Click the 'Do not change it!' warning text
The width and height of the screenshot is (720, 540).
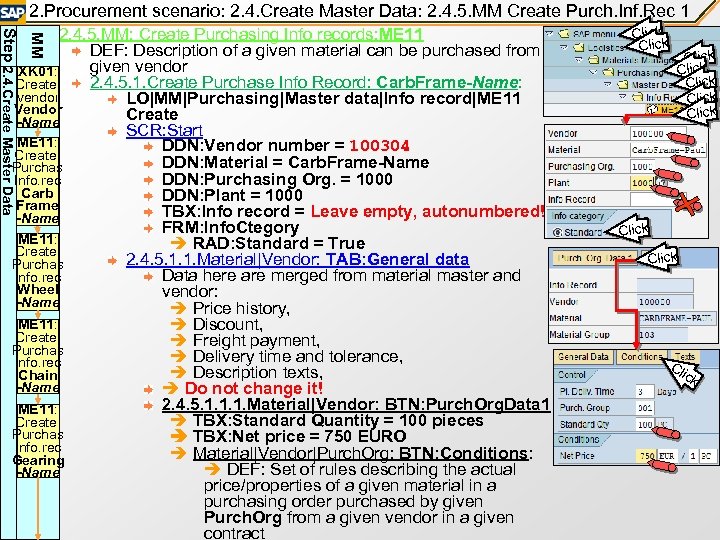tap(254, 388)
